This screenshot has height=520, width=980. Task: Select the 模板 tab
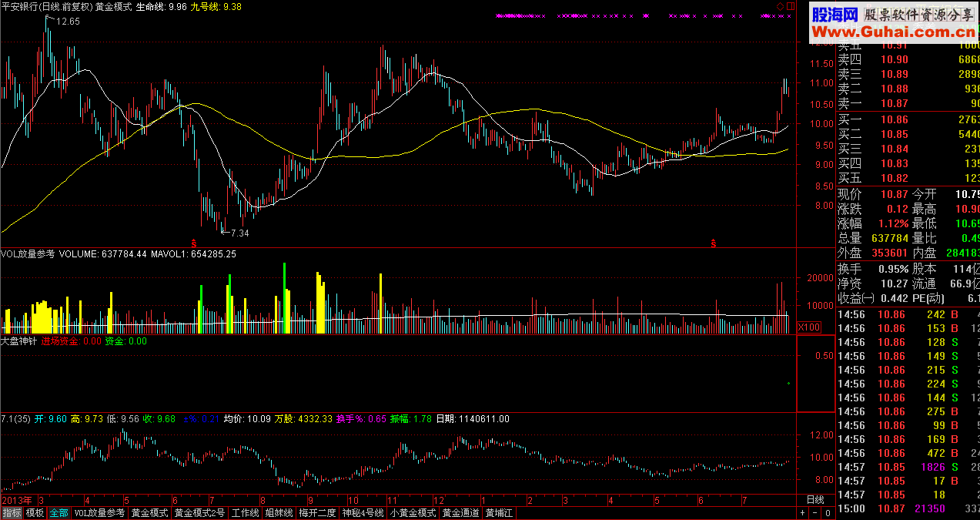click(x=35, y=513)
